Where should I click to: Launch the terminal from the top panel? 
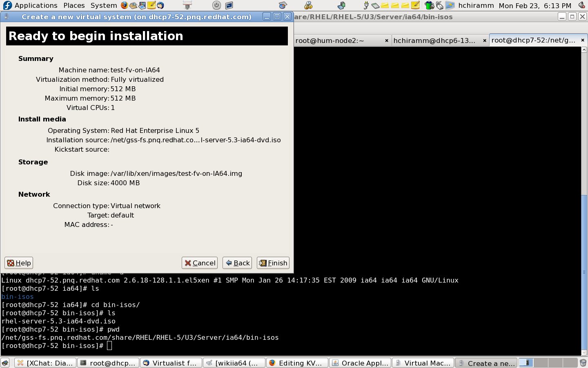tap(229, 5)
